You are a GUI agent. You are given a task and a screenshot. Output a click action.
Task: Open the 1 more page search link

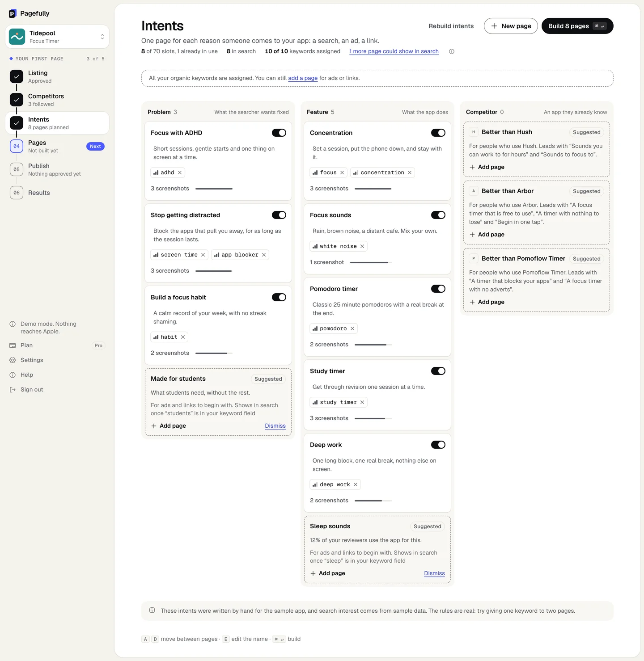394,51
